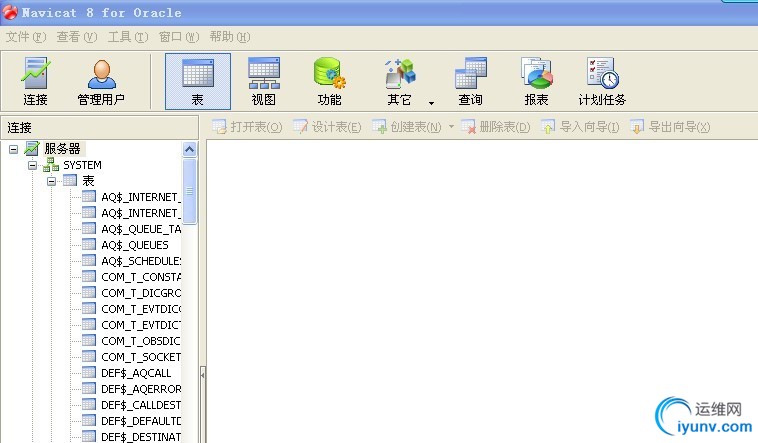Select the 表 tables toolbar button
The height and width of the screenshot is (443, 758).
coord(198,81)
